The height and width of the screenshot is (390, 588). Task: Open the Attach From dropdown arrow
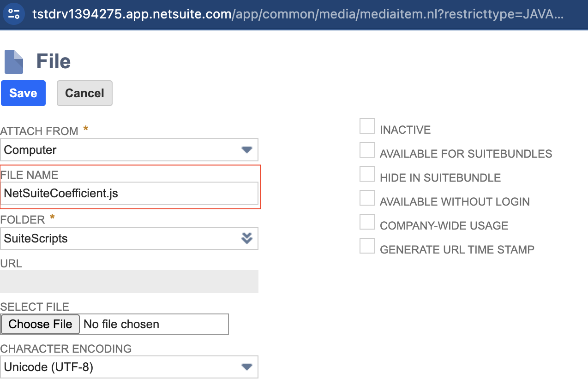(247, 150)
